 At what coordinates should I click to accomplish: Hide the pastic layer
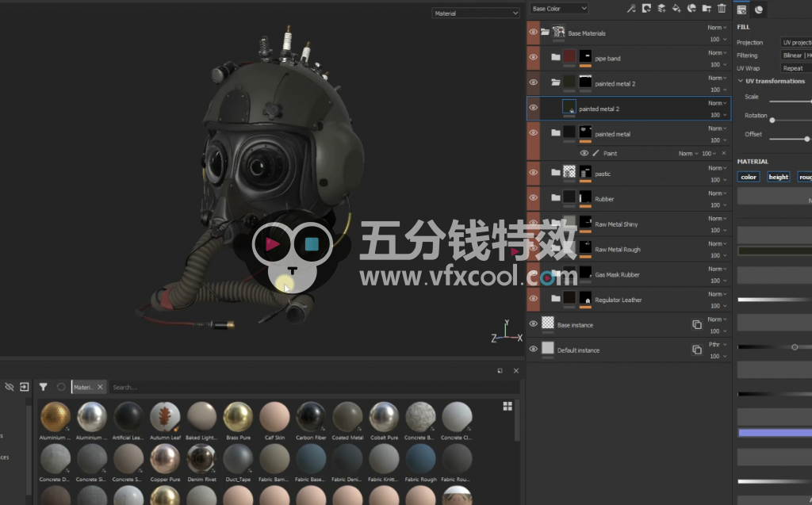pyautogui.click(x=533, y=173)
